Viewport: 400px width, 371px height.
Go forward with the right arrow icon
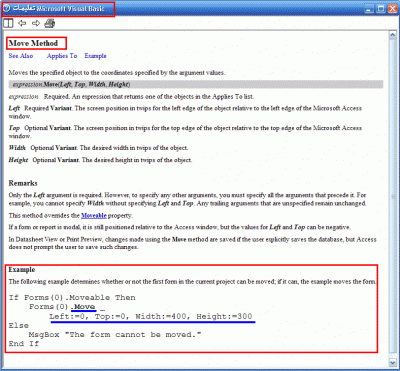click(36, 23)
